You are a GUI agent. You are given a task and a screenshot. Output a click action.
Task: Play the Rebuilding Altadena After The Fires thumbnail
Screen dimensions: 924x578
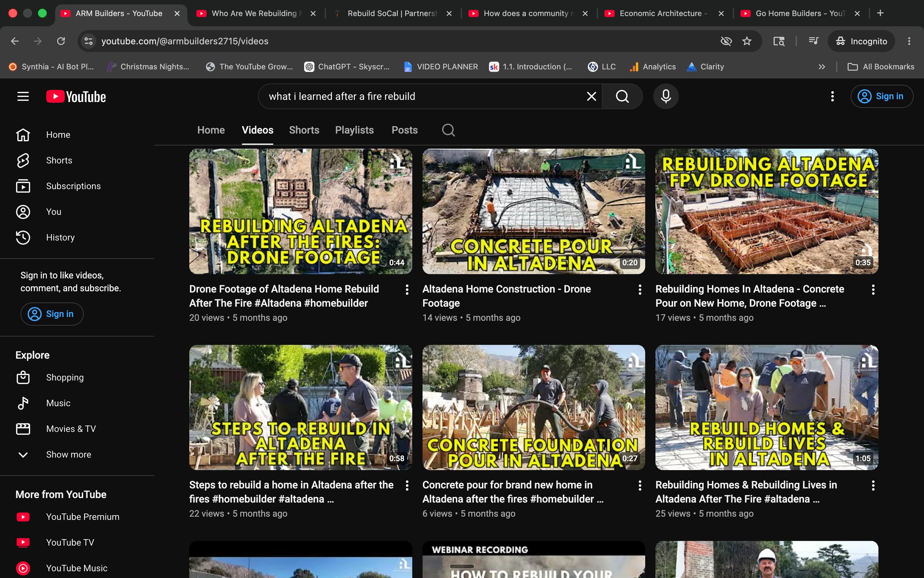[301, 211]
